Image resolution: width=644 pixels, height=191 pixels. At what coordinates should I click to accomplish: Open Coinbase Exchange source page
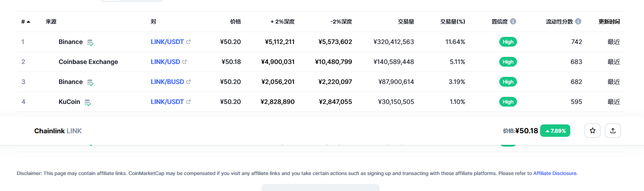(x=88, y=62)
